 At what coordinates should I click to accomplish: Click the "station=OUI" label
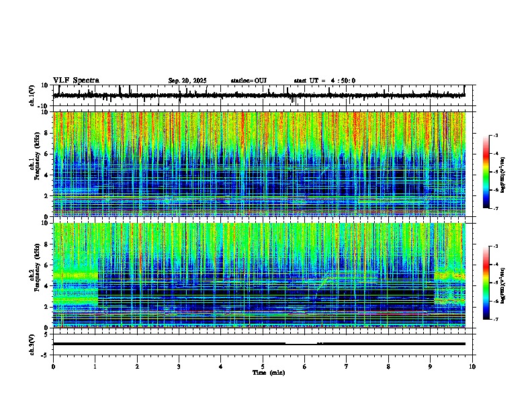[249, 81]
